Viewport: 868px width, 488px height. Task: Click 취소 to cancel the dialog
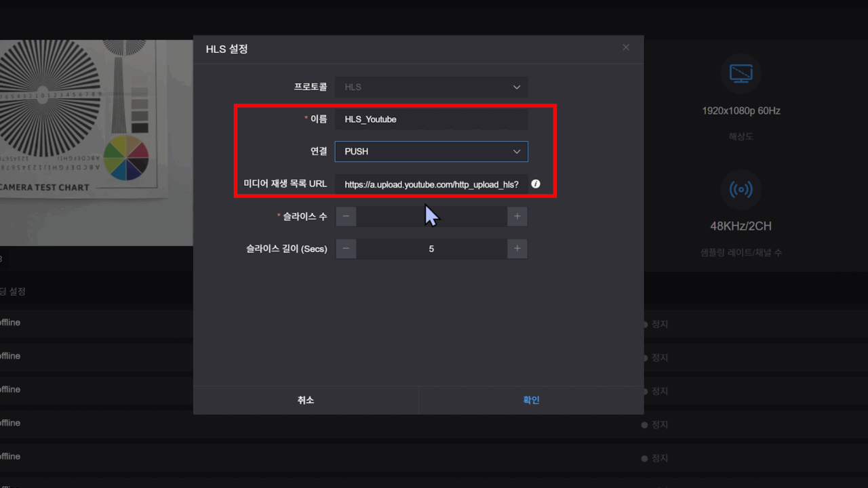305,400
